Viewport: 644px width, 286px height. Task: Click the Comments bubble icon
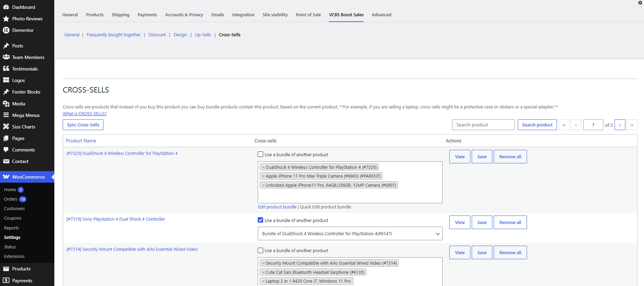tap(6, 150)
